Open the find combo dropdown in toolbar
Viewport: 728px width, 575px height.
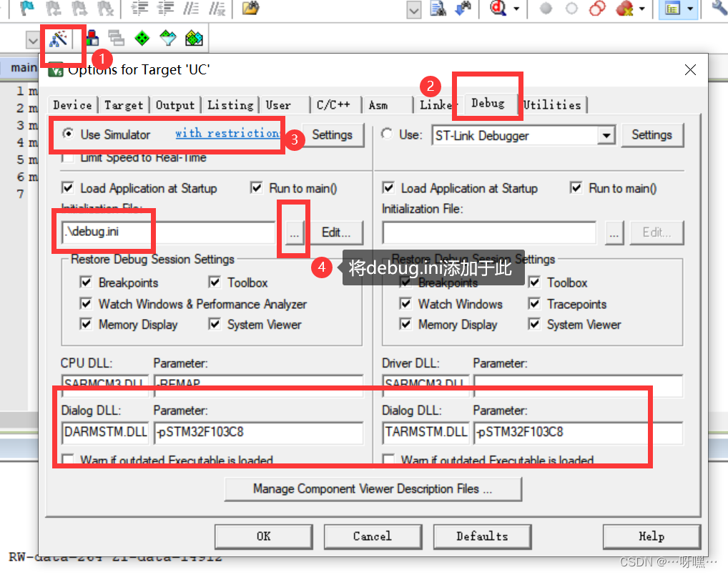413,10
